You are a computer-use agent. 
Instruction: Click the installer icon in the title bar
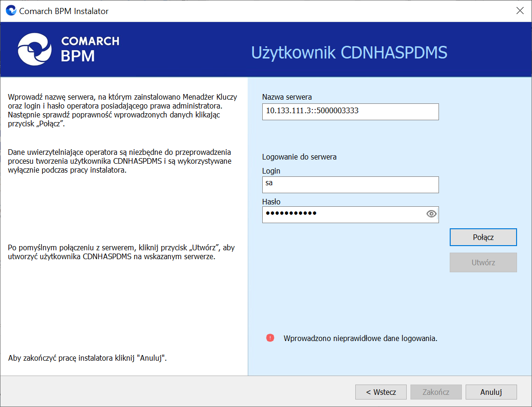click(11, 10)
